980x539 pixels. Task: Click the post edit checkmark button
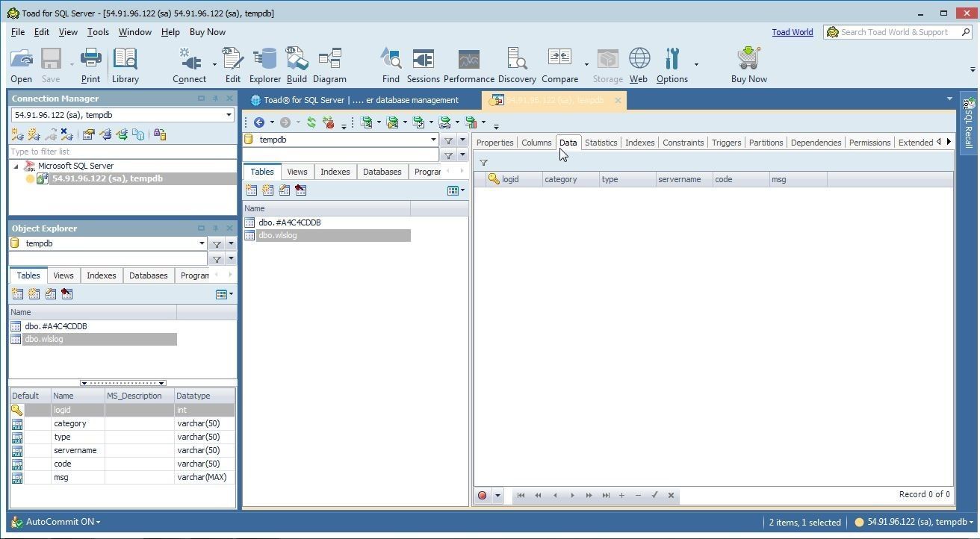(x=654, y=495)
